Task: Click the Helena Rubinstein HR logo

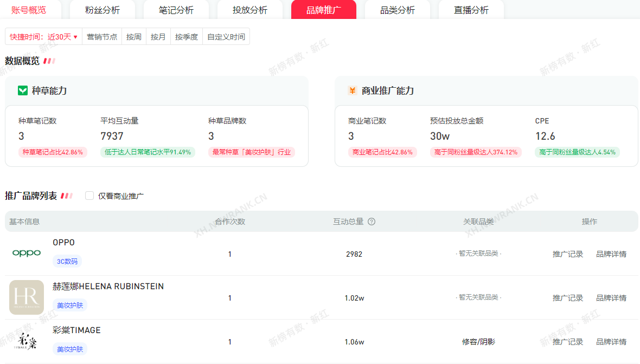Action: tap(27, 297)
